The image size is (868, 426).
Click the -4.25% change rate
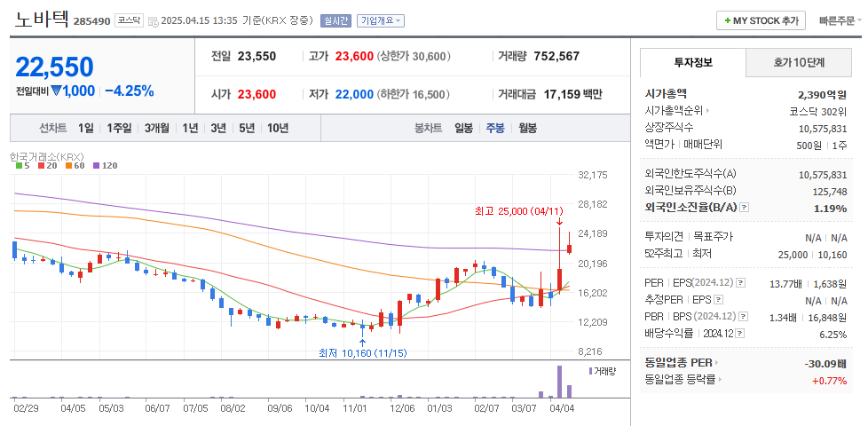(129, 91)
